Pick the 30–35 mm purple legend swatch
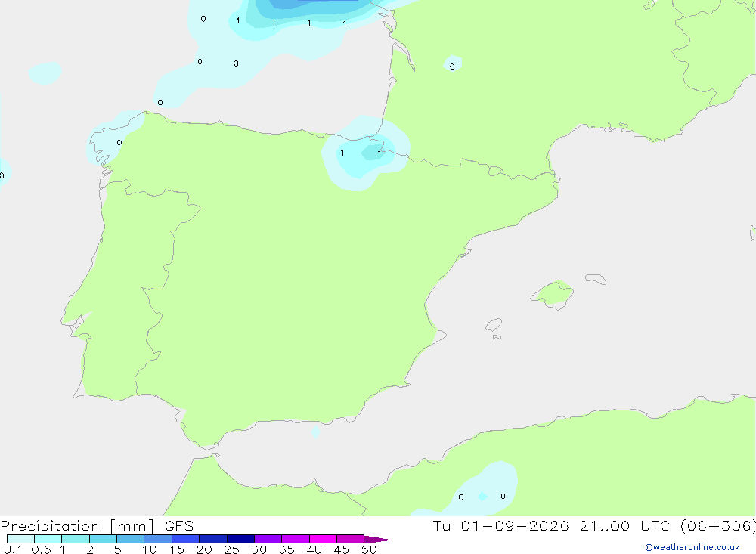This screenshot has height=554, width=756. click(268, 539)
